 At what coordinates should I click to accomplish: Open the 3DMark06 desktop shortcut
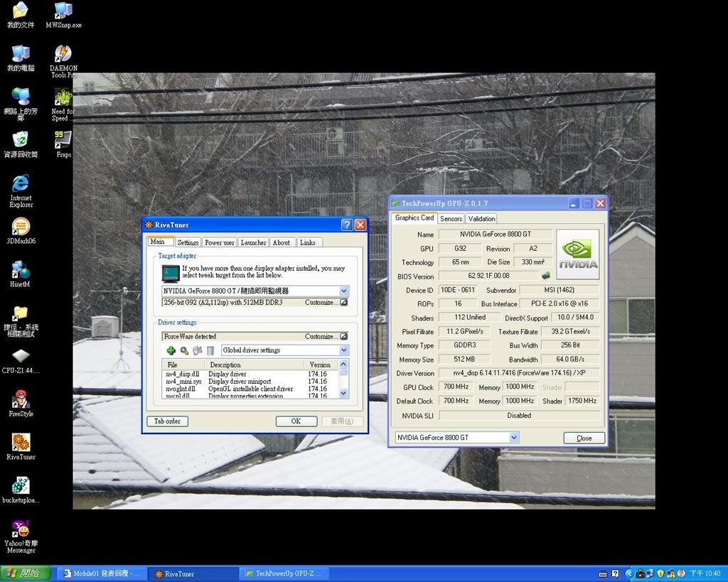click(21, 228)
